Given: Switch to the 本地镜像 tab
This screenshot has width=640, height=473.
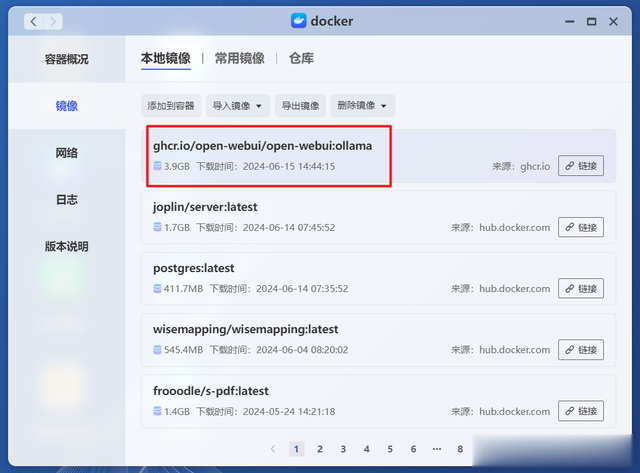Looking at the screenshot, I should [x=166, y=58].
